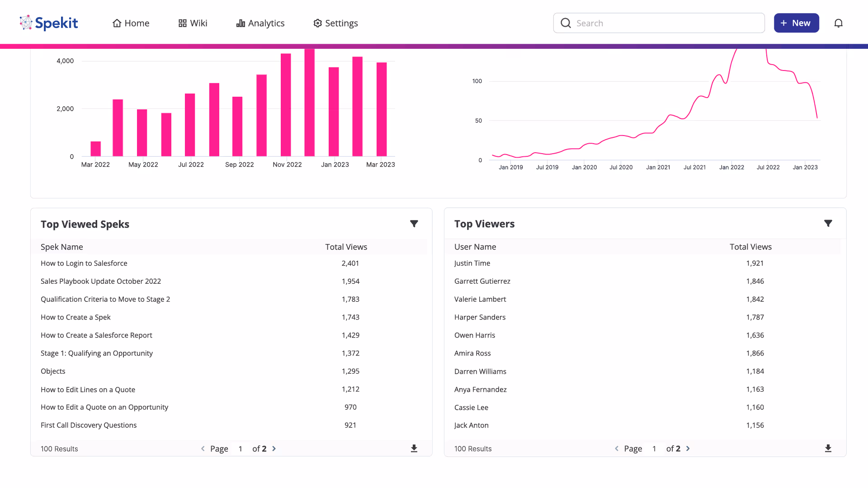Open 'How to Edit a Quote on an Opportunity'
Viewport: 868px width, 488px height.
[x=104, y=407]
